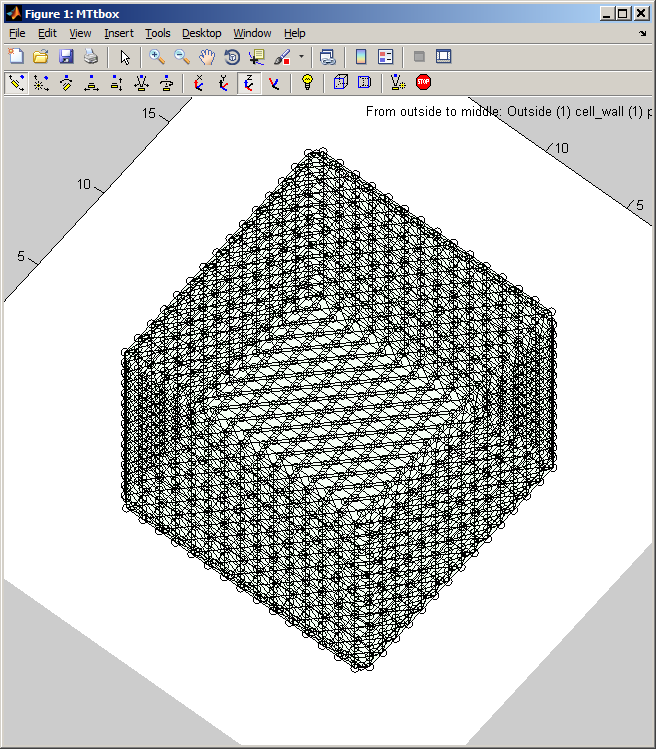Image resolution: width=656 pixels, height=749 pixels.
Task: Activate the Pan hand tool
Action: click(207, 57)
